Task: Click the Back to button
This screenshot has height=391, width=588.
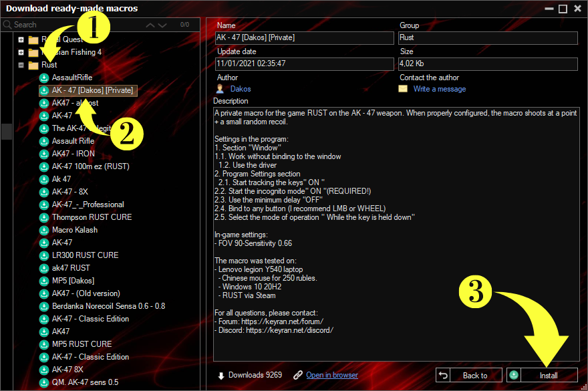Action: click(x=469, y=375)
